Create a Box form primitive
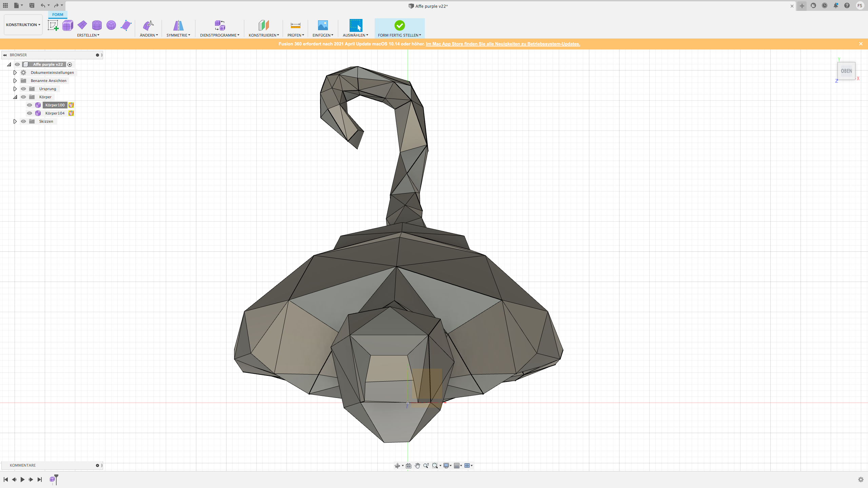This screenshot has width=868, height=488. [x=68, y=25]
